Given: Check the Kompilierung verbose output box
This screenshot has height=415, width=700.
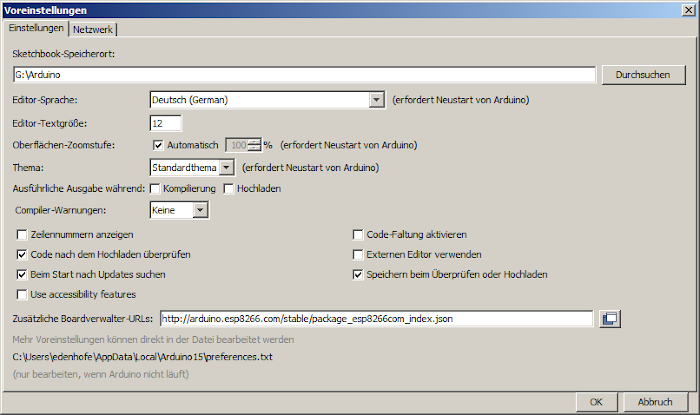Looking at the screenshot, I should point(155,188).
